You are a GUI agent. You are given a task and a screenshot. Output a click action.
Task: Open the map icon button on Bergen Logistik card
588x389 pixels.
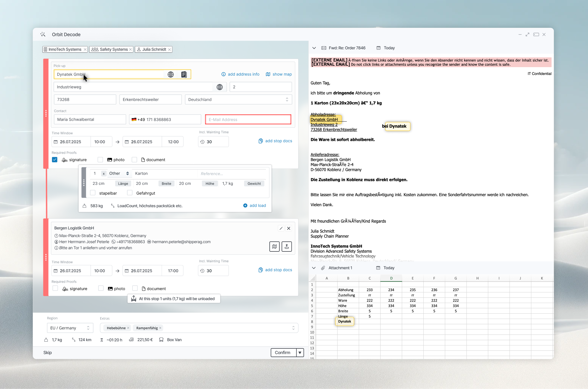274,246
